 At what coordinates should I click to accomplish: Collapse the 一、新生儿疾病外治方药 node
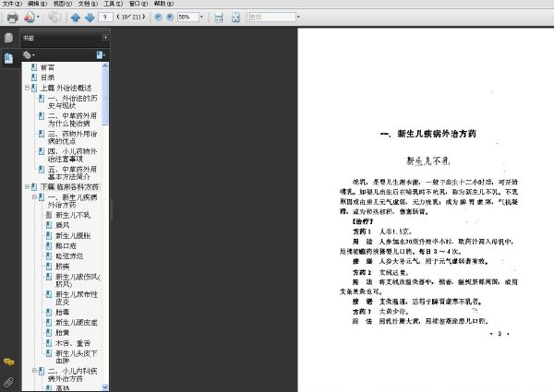click(34, 196)
